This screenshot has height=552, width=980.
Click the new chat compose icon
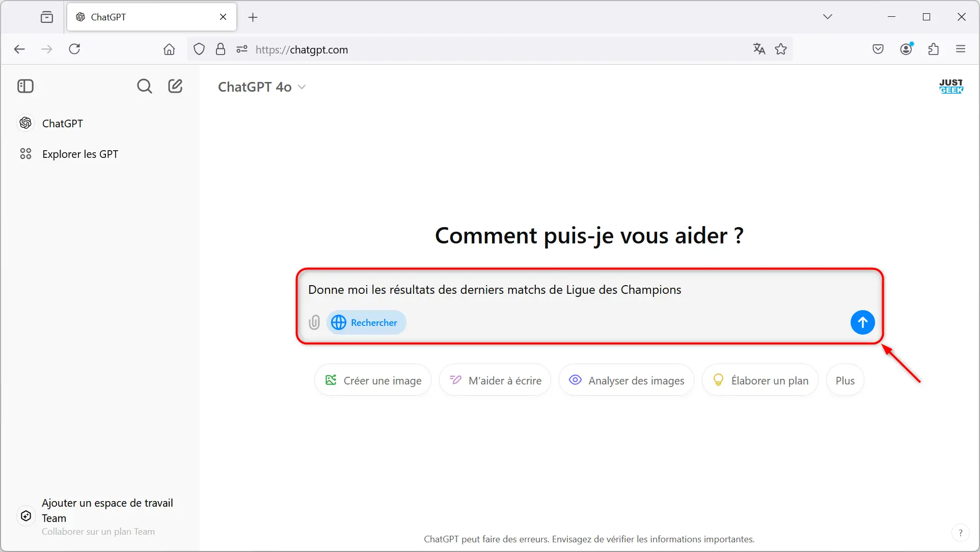point(175,86)
